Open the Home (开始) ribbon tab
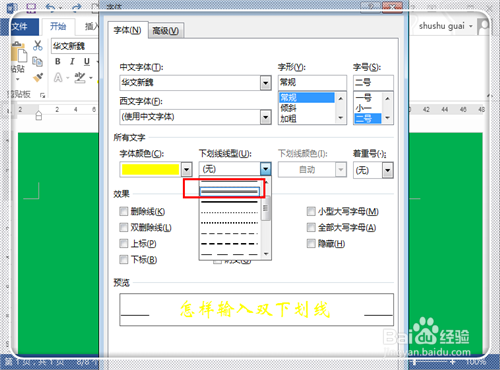500x370 pixels. [58, 26]
